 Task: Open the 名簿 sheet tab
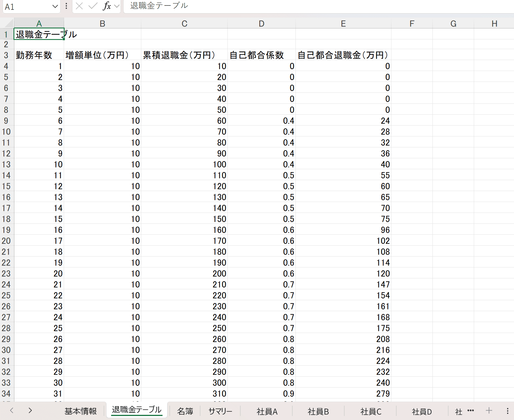185,411
